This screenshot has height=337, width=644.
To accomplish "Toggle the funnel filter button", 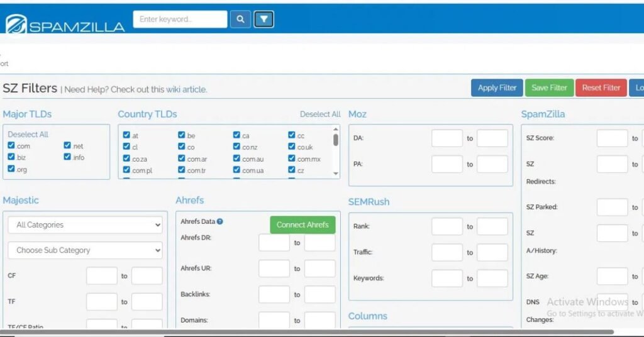I will 264,19.
